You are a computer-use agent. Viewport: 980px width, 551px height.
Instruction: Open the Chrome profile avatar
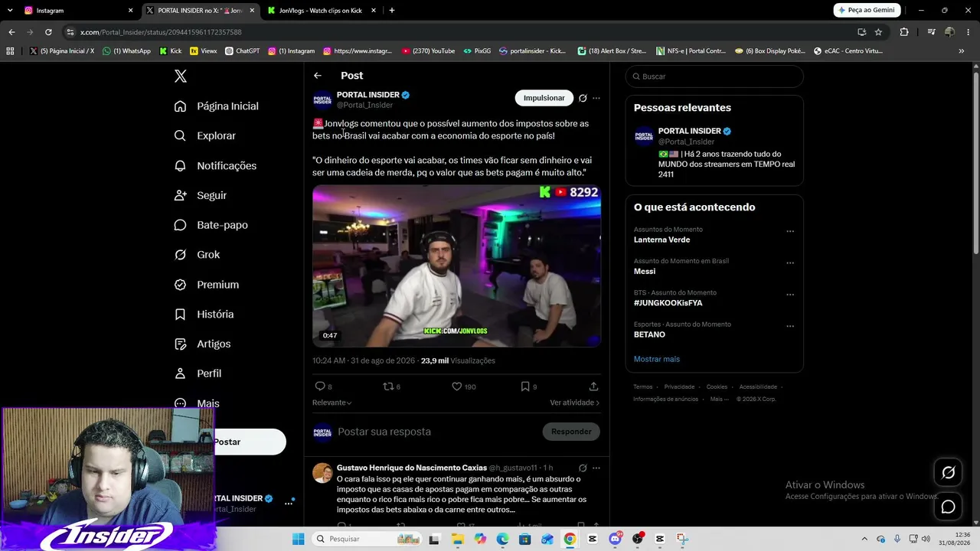(949, 32)
